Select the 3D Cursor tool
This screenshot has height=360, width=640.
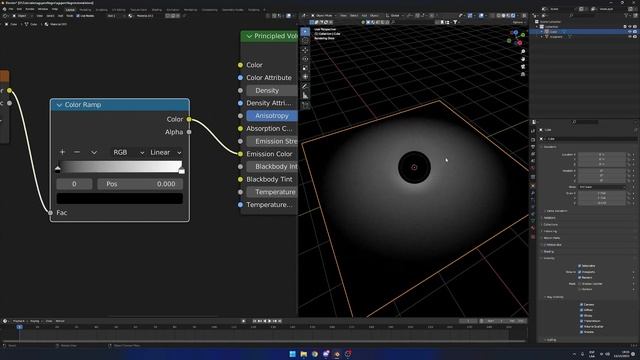pyautogui.click(x=305, y=40)
